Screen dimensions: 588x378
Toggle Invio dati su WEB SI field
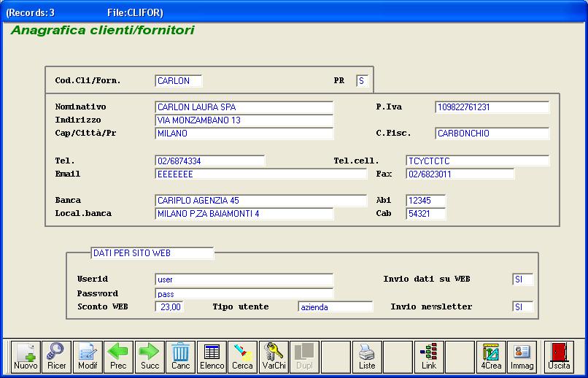(522, 279)
